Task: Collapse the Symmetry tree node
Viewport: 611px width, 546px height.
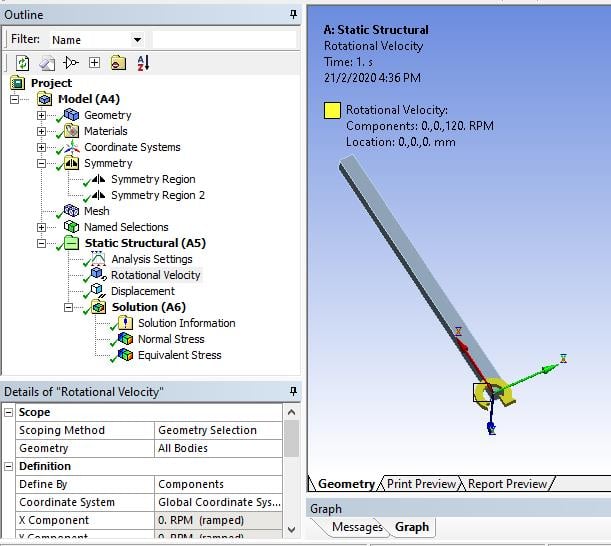Action: pyautogui.click(x=41, y=163)
